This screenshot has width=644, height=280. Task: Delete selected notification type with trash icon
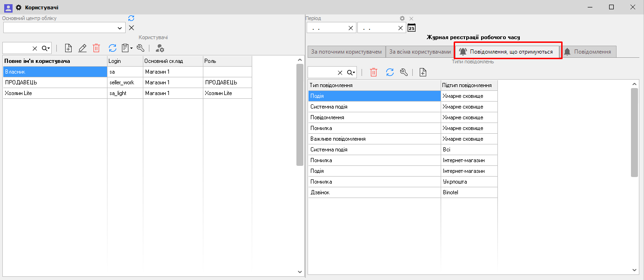tap(374, 72)
